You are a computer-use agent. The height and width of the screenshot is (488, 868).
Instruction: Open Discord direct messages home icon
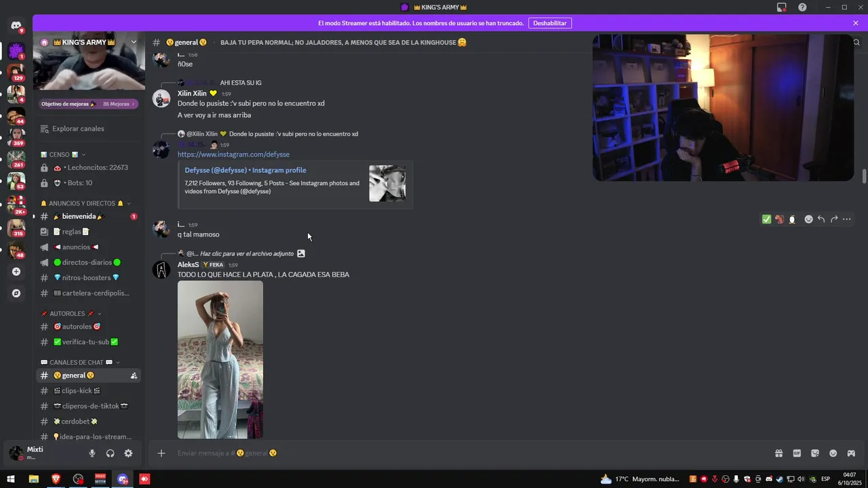pyautogui.click(x=16, y=26)
